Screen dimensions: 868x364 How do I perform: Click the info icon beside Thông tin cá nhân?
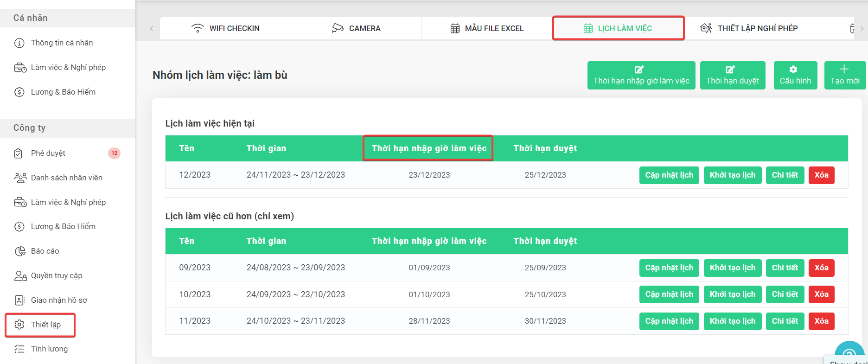(x=19, y=43)
